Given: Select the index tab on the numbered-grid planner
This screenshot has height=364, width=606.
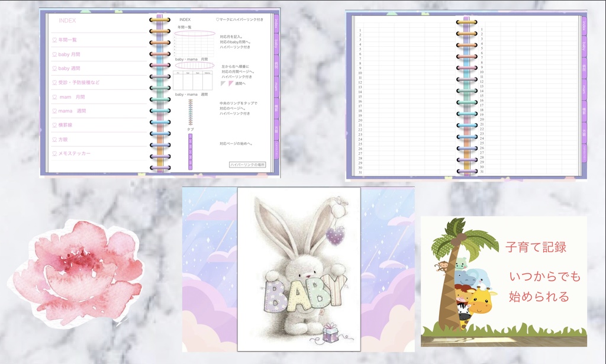Looking at the screenshot, I should tap(584, 26).
